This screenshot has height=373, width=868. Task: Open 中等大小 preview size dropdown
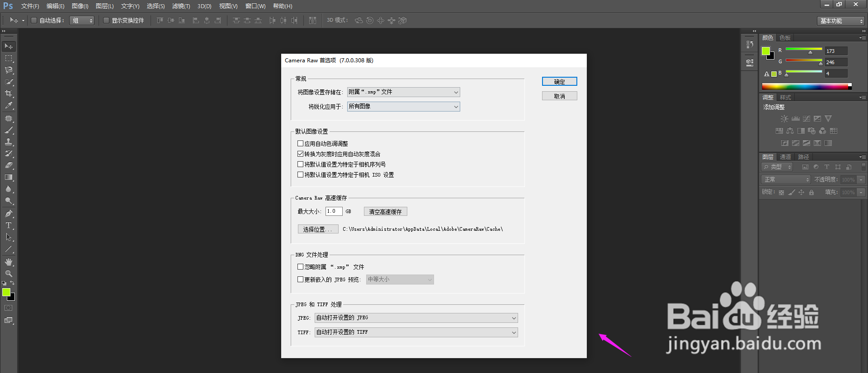tap(400, 280)
